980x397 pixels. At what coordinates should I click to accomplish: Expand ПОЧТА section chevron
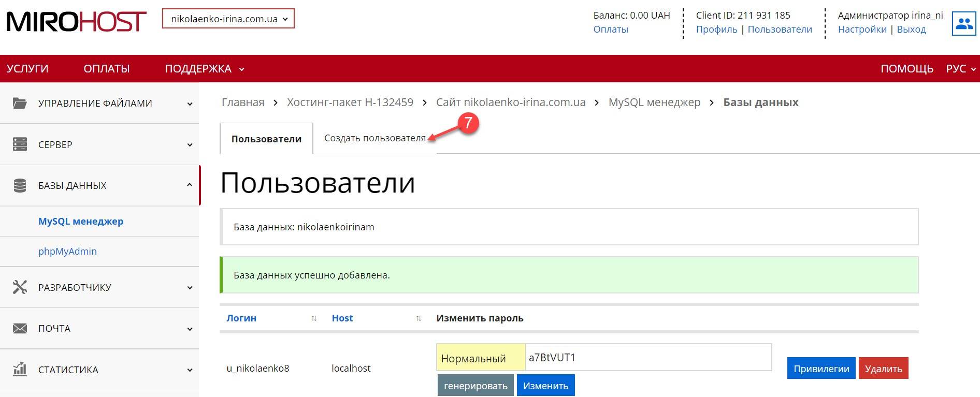pos(190,329)
